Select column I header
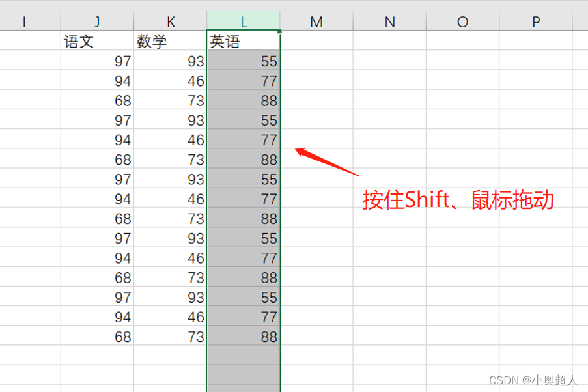588x392 pixels. pyautogui.click(x=30, y=21)
